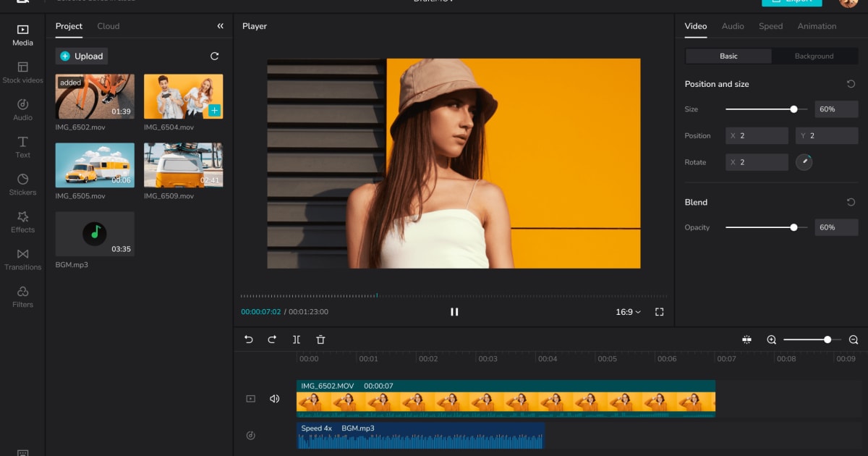Open the Filters panel
The width and height of the screenshot is (868, 456).
point(22,297)
